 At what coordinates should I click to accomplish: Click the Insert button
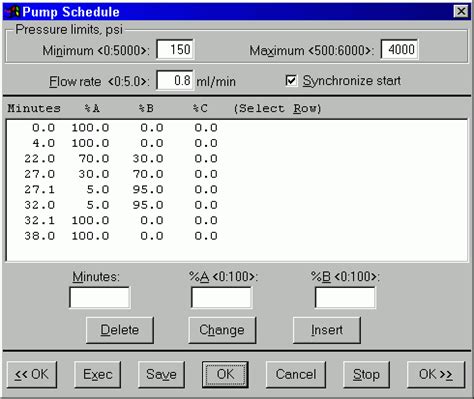[327, 330]
